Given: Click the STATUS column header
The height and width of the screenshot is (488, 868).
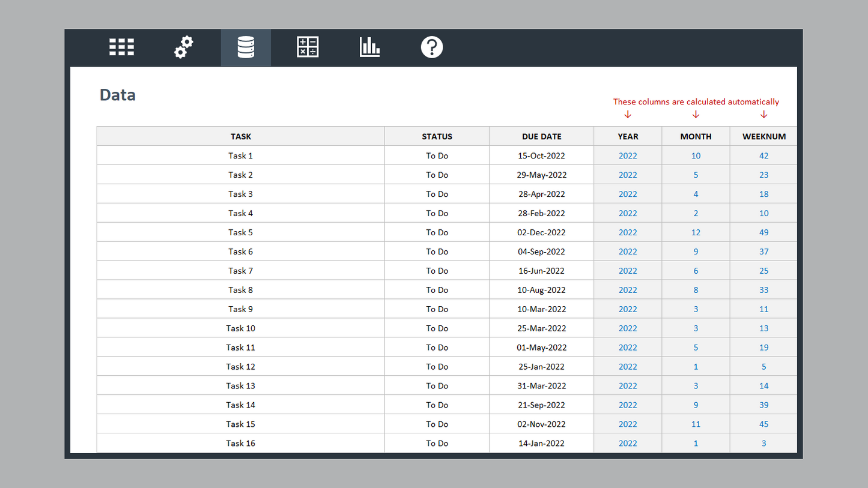Looking at the screenshot, I should 437,136.
